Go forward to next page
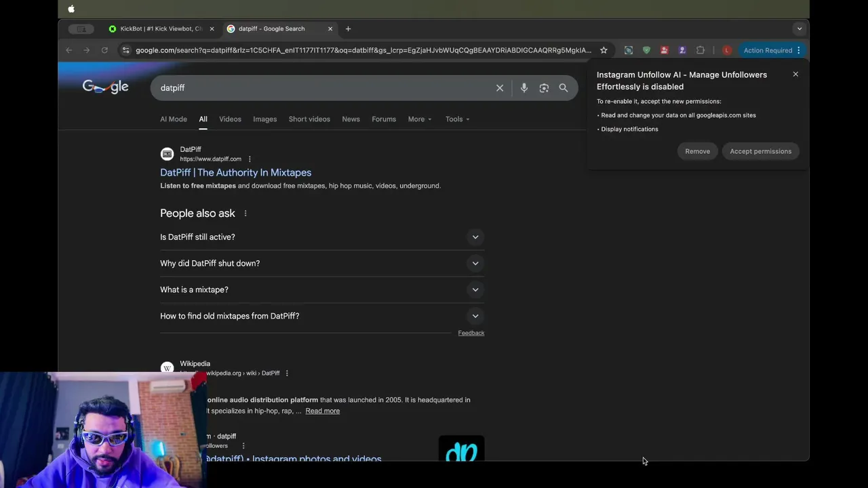The width and height of the screenshot is (868, 488). click(x=86, y=50)
